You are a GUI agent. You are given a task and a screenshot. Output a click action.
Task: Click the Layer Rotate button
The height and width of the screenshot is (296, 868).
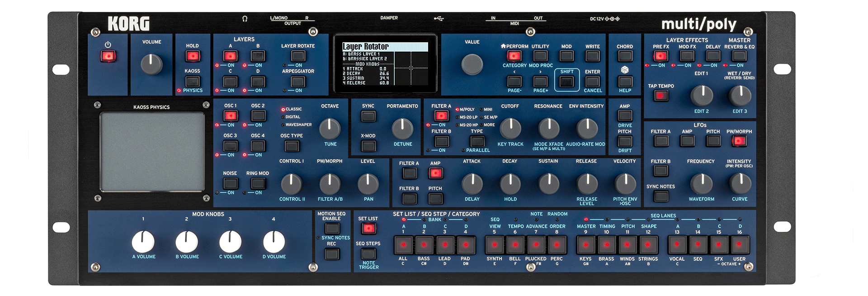point(298,56)
